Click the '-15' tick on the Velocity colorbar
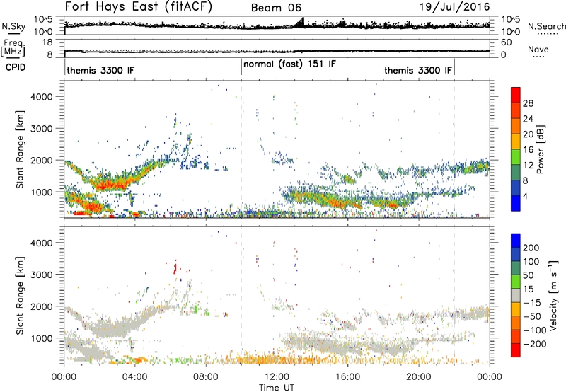The image size is (566, 392). click(532, 303)
